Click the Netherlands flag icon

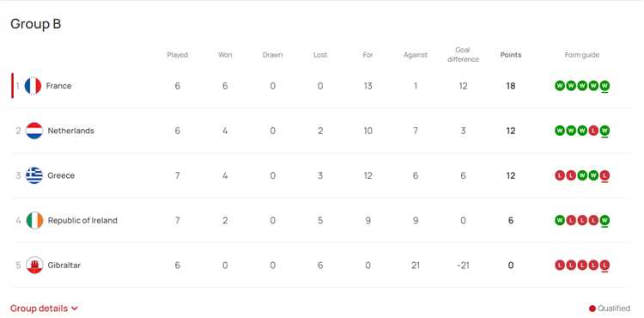pyautogui.click(x=34, y=131)
